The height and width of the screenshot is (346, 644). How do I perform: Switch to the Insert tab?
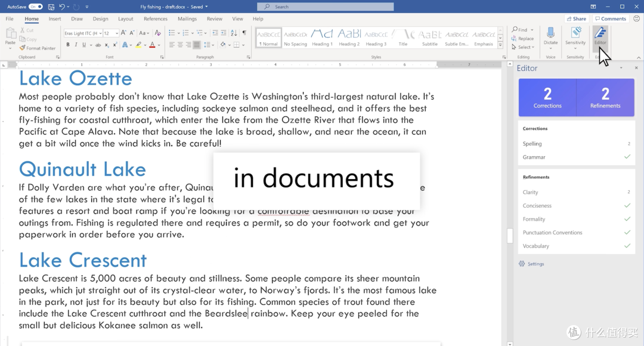coord(55,19)
